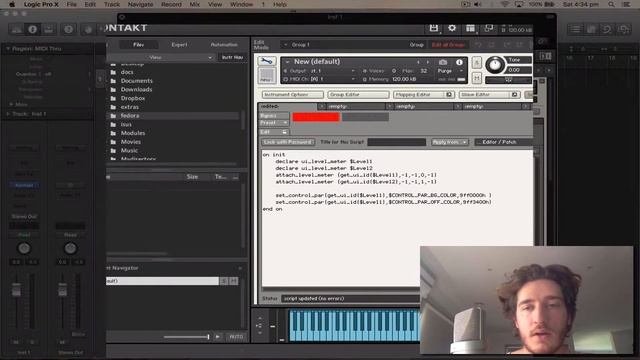Toggle Lock with Password button
Image resolution: width=640 pixels, height=360 pixels.
(x=288, y=142)
